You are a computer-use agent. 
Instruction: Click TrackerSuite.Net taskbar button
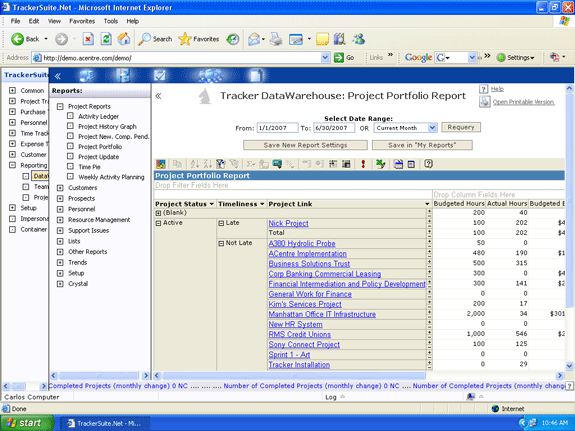(x=104, y=423)
